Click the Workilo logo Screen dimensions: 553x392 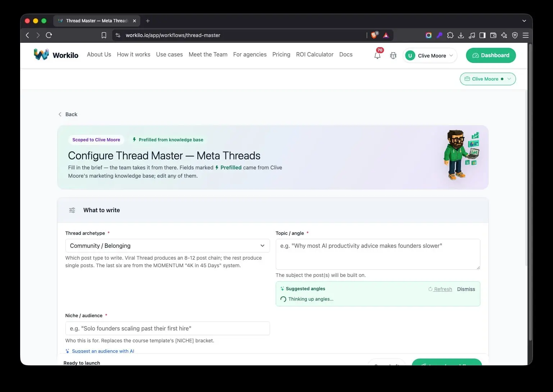(56, 55)
